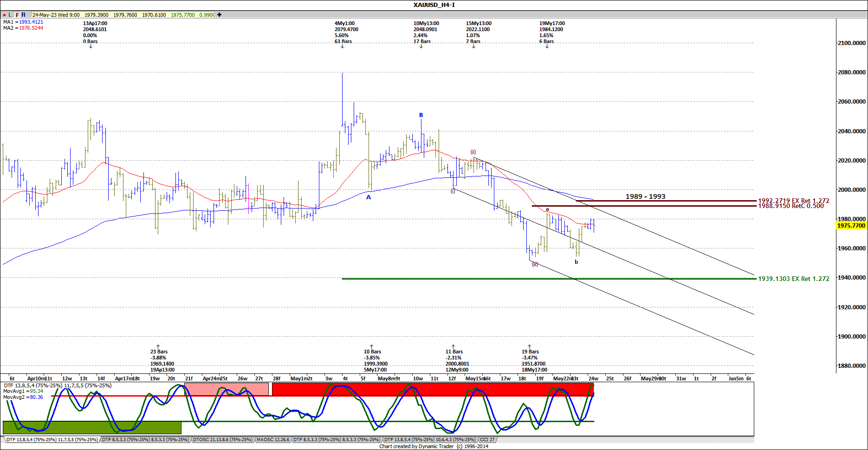Select the blue wave label B
868x450 pixels.
coord(421,115)
